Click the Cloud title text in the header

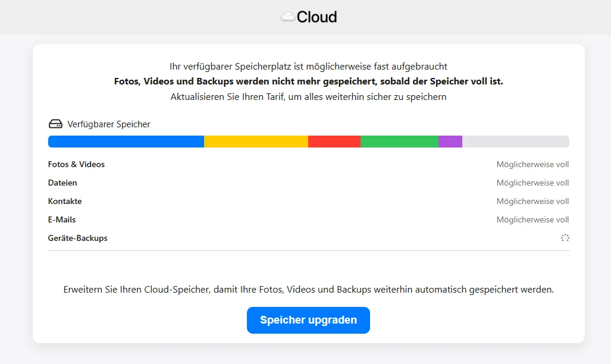coord(316,17)
